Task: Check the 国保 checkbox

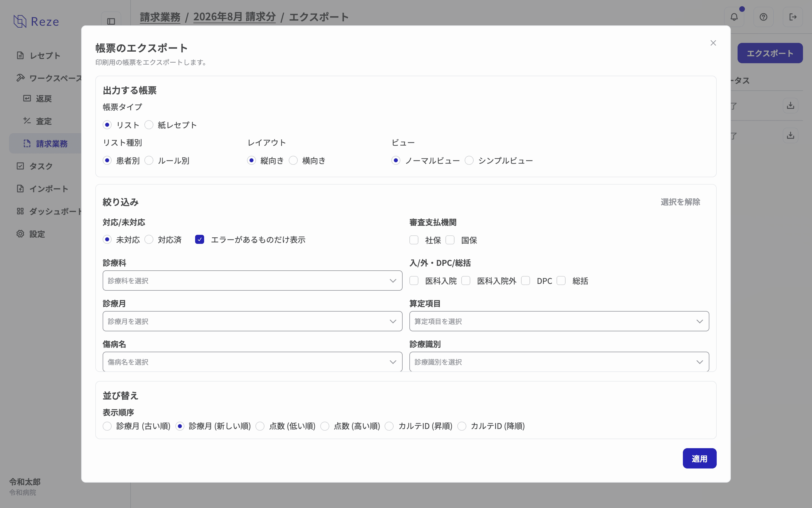Action: [x=450, y=240]
